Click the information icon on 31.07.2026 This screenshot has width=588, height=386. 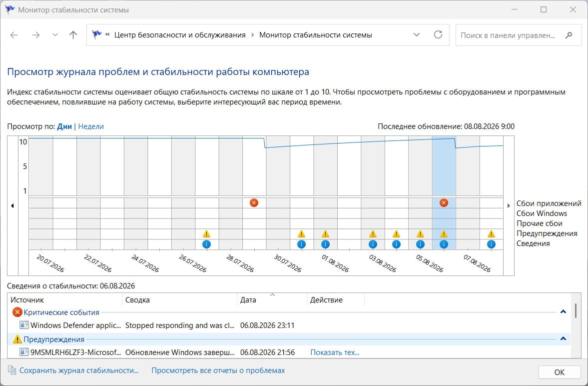point(301,244)
